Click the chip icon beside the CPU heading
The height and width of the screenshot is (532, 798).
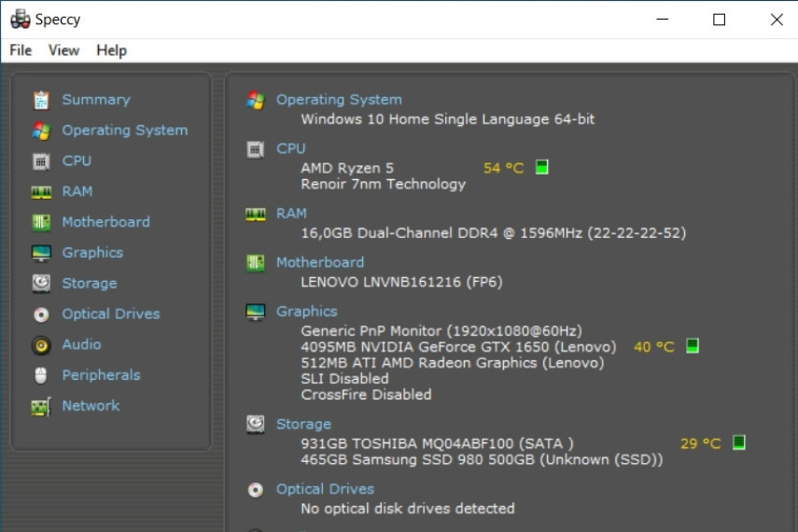pos(256,149)
